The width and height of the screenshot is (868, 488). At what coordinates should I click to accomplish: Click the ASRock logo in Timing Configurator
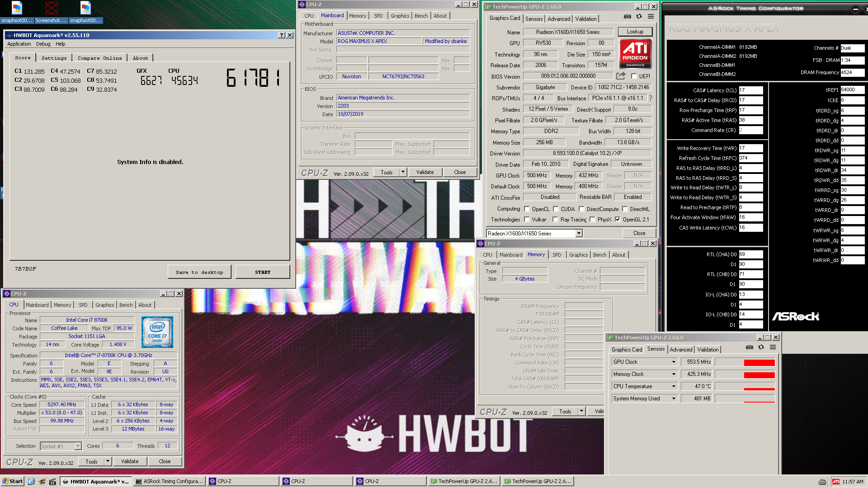795,316
